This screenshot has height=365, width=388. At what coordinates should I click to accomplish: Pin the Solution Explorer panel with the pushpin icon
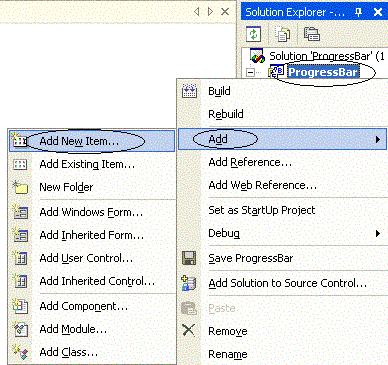(358, 12)
